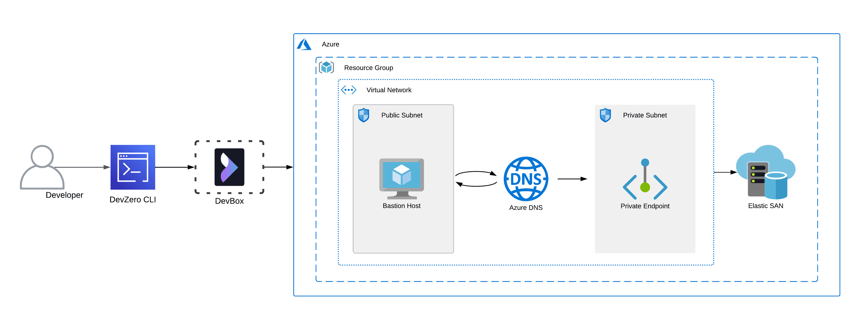Click the Resource Group cube icon
The height and width of the screenshot is (310, 868).
326,67
